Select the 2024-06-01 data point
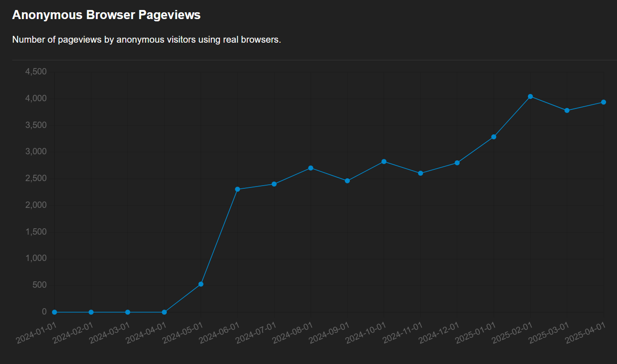 click(238, 189)
